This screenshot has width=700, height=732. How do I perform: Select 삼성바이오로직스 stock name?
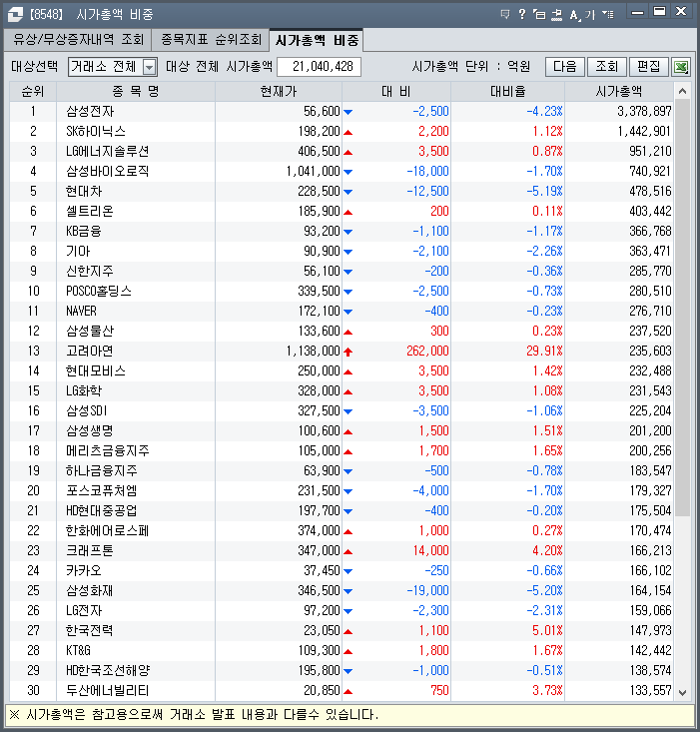(x=107, y=172)
